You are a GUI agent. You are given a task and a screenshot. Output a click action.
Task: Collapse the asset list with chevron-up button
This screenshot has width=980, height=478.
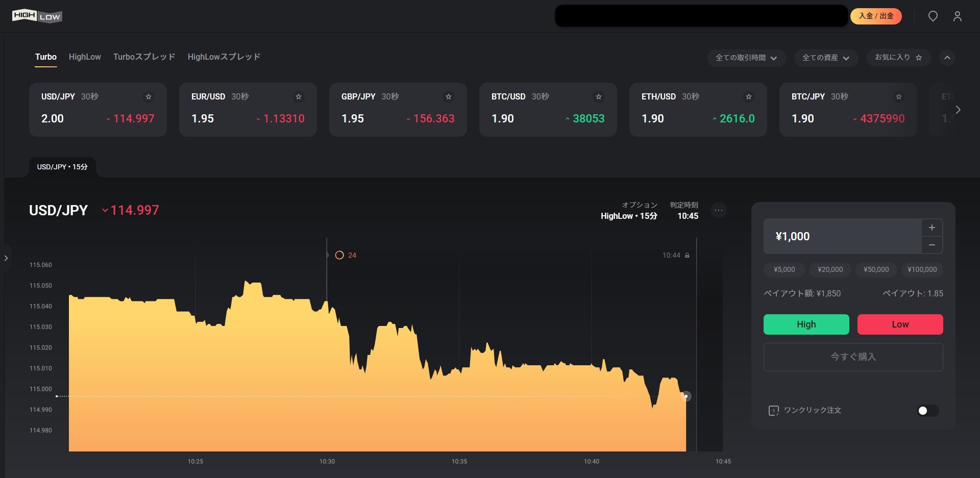pyautogui.click(x=947, y=58)
